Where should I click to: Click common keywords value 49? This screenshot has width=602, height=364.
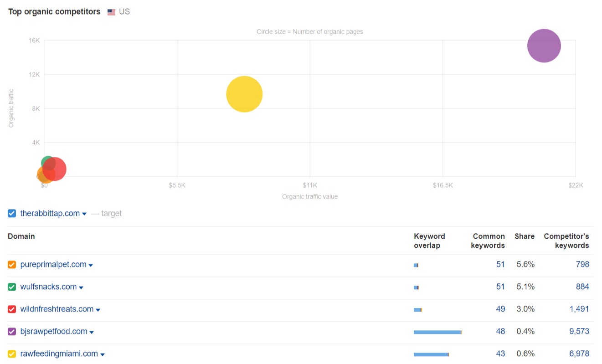point(500,309)
